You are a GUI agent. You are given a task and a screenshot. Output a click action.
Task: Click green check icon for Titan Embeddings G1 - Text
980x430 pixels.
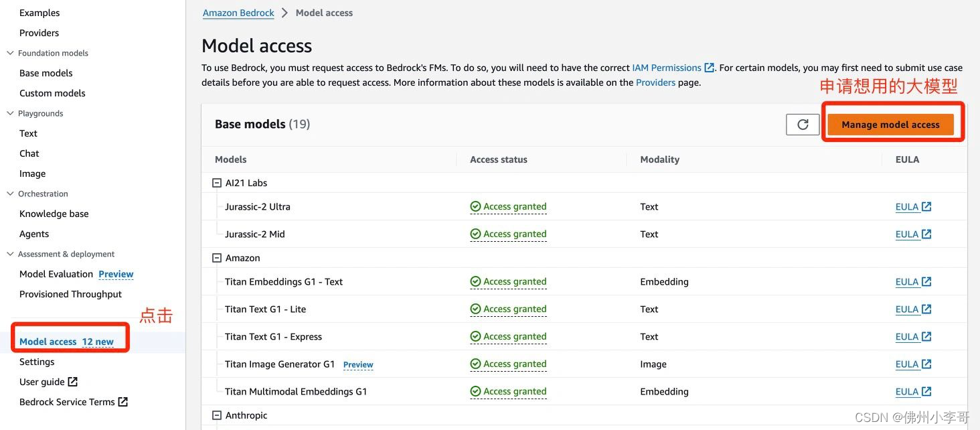tap(475, 281)
